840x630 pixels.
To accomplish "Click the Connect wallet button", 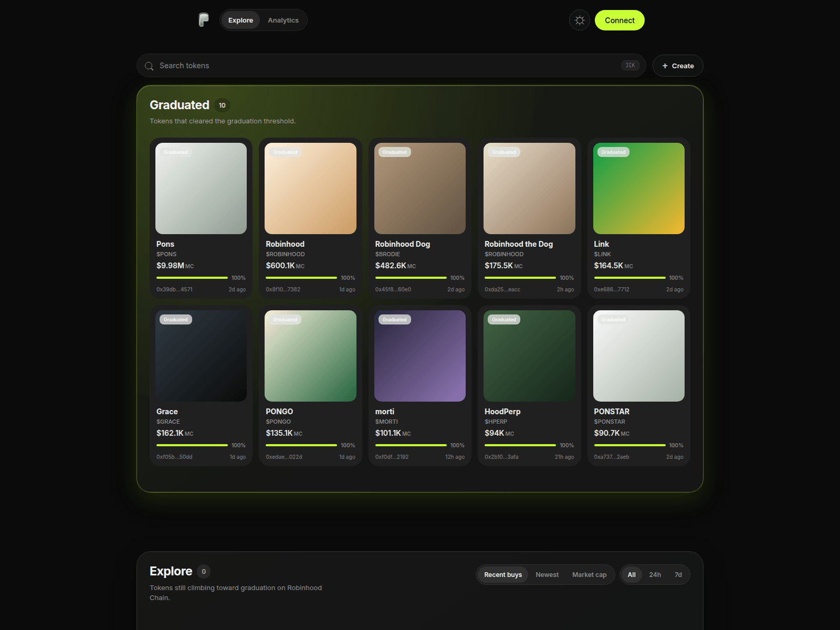I will coord(619,20).
